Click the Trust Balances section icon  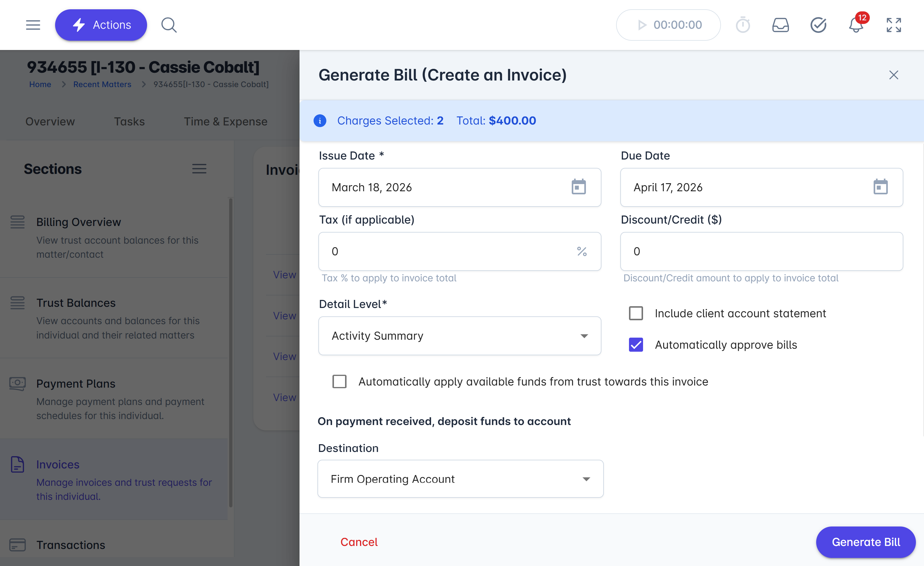pyautogui.click(x=17, y=303)
